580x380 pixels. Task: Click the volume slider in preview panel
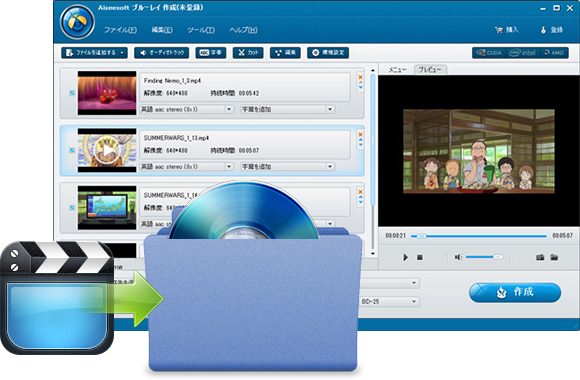click(x=484, y=257)
